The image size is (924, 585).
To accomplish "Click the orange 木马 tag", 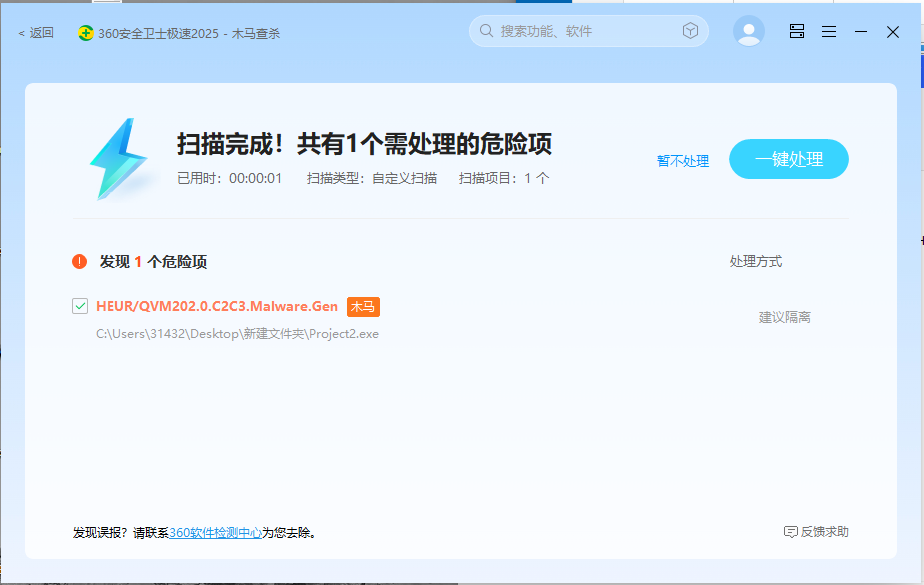I will tap(363, 306).
